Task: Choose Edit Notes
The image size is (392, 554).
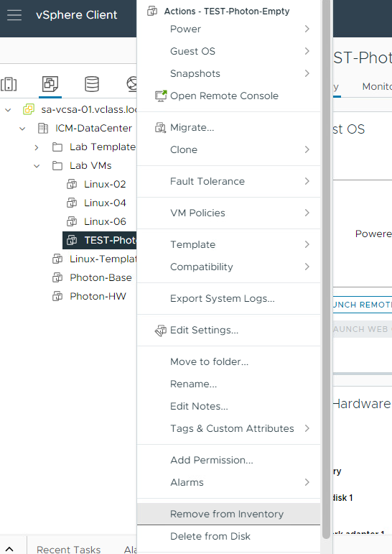Action: point(228,406)
